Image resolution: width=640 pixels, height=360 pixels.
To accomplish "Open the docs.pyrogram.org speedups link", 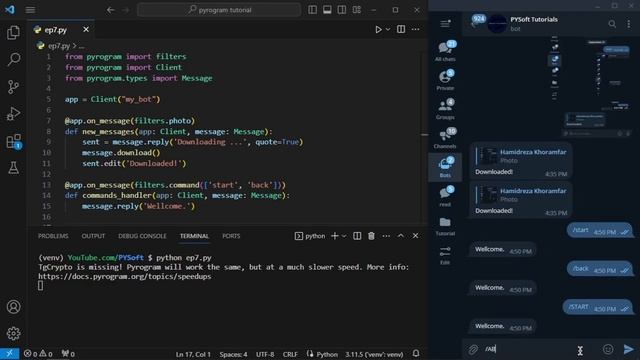I will 125,276.
